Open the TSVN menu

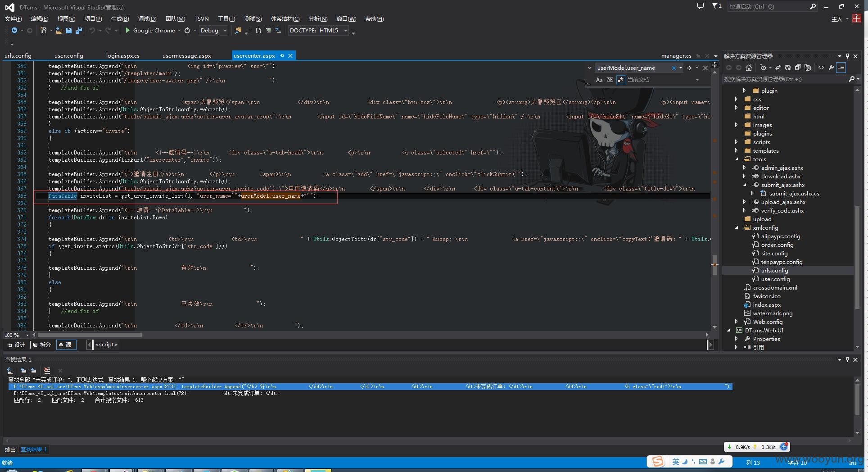(x=202, y=18)
